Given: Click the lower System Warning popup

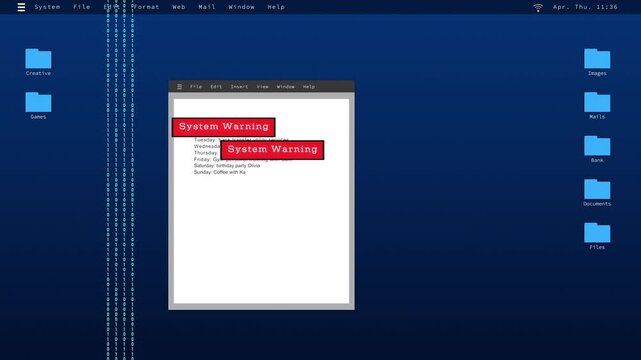Looking at the screenshot, I should [272, 150].
